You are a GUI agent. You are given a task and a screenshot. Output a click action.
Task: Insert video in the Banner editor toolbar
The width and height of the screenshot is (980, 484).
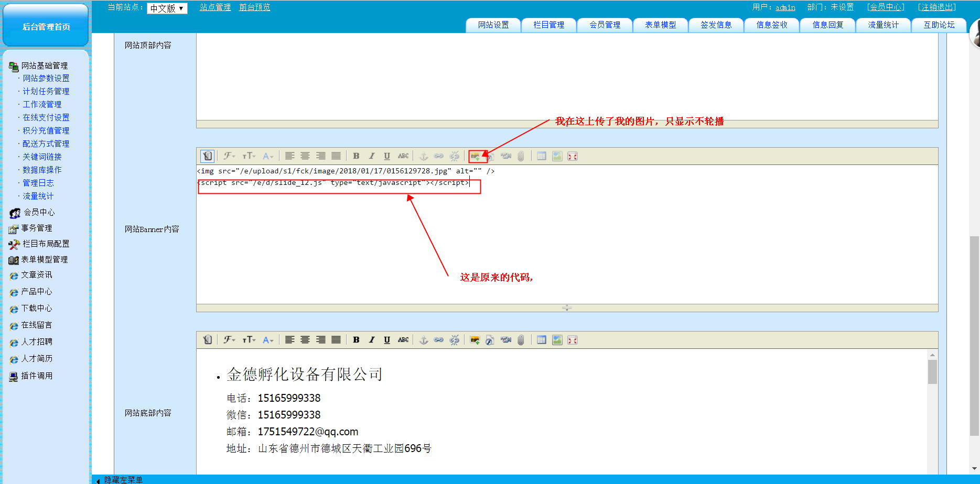(506, 156)
